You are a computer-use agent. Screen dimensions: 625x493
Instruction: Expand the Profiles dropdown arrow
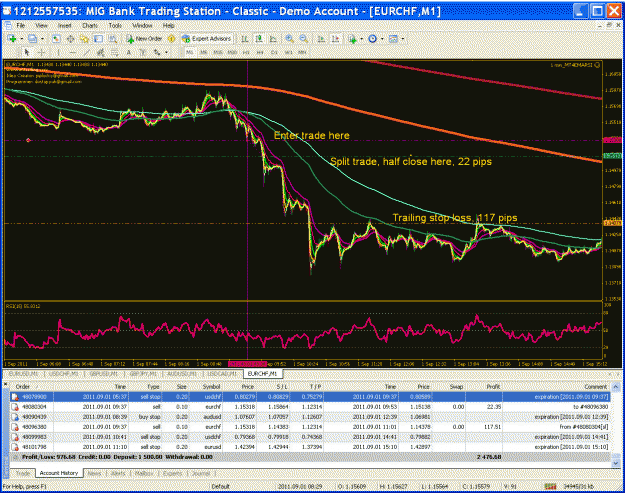pos(42,39)
